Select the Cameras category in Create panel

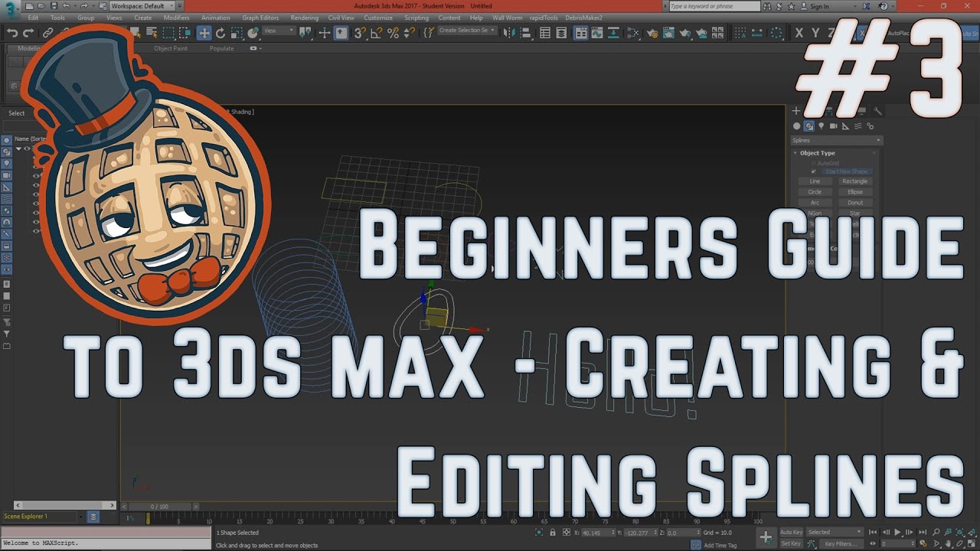[833, 126]
